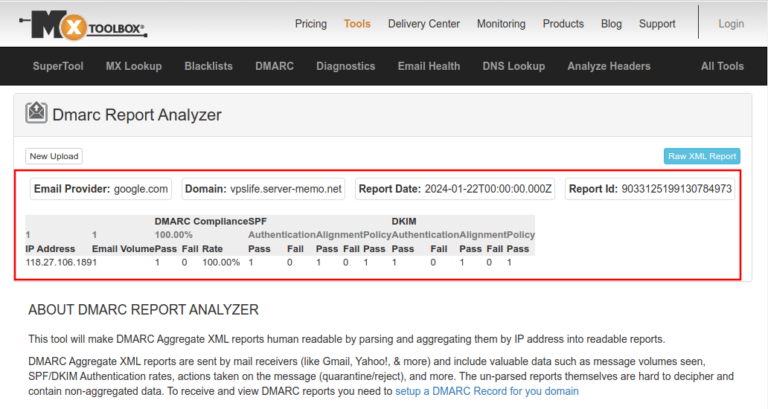Open the Support page
This screenshot has width=768, height=409.
tap(657, 24)
